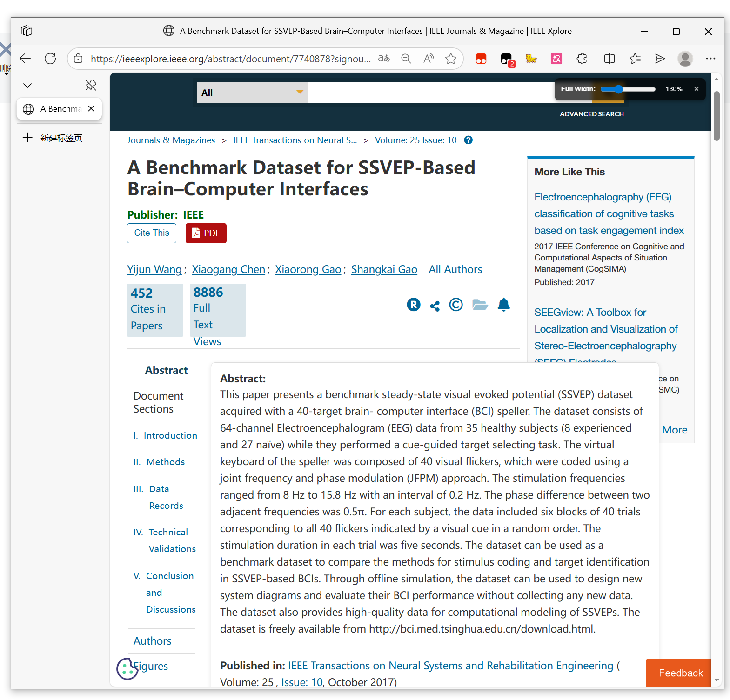Close the A Benchmark tab
Image resolution: width=730 pixels, height=700 pixels.
coord(91,108)
